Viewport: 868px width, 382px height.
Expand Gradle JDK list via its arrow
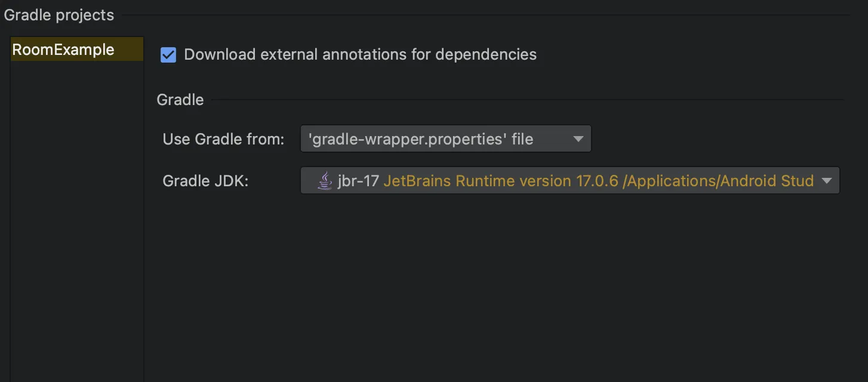[x=827, y=181]
